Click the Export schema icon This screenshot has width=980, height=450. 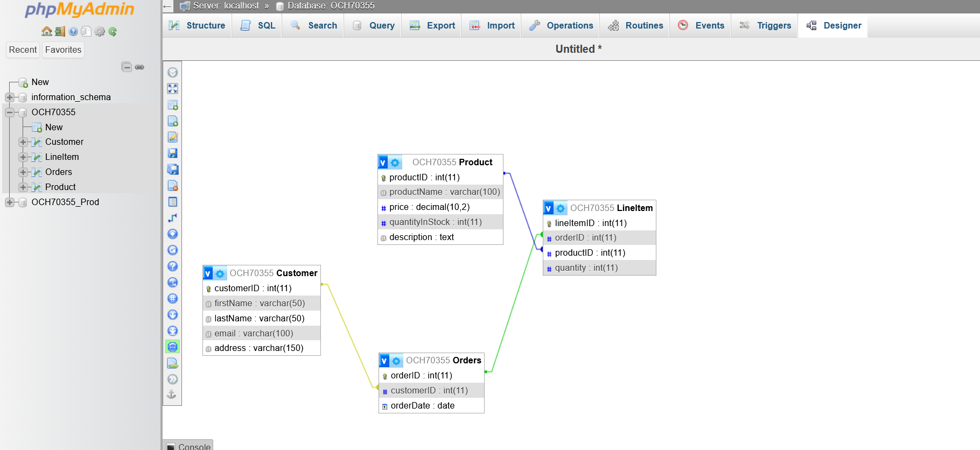point(172,363)
